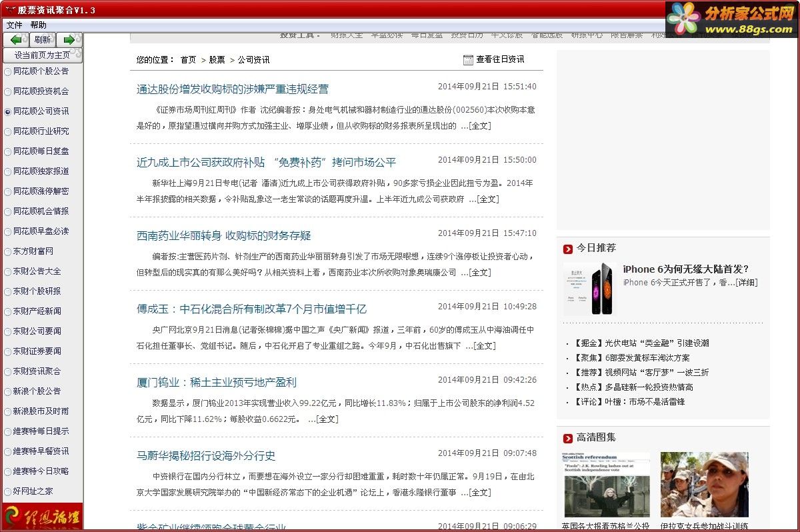The height and width of the screenshot is (532, 800).
Task: Select 同花顺涨停解密 radio option
Action: tap(8, 191)
